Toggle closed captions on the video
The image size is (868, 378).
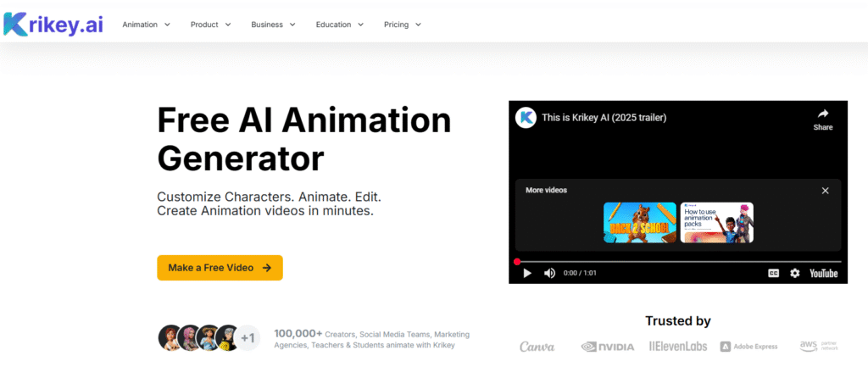click(773, 273)
